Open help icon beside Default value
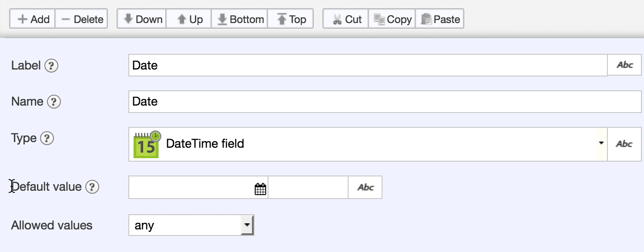 92,187
